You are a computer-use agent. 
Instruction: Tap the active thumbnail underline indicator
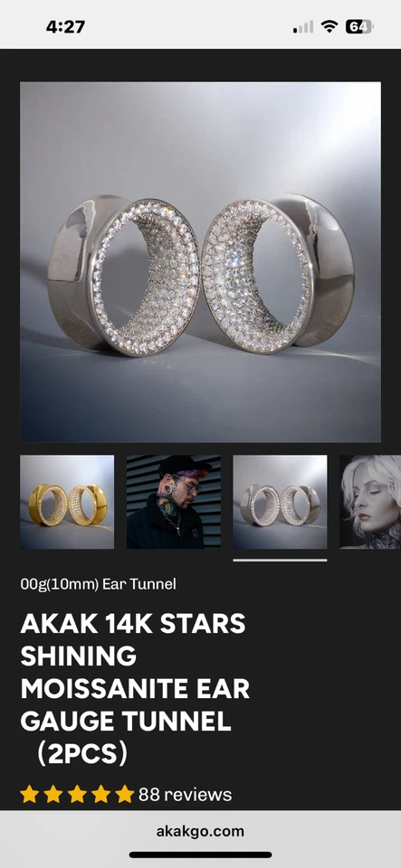[280, 561]
